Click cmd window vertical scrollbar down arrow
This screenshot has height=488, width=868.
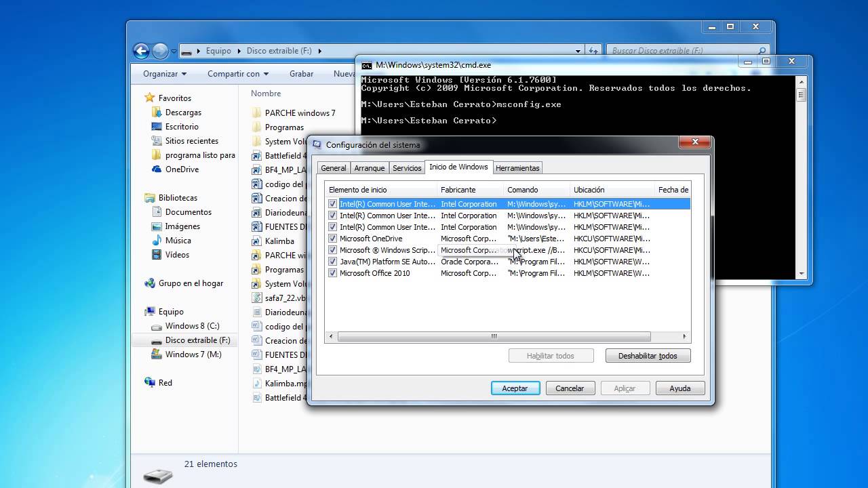801,274
